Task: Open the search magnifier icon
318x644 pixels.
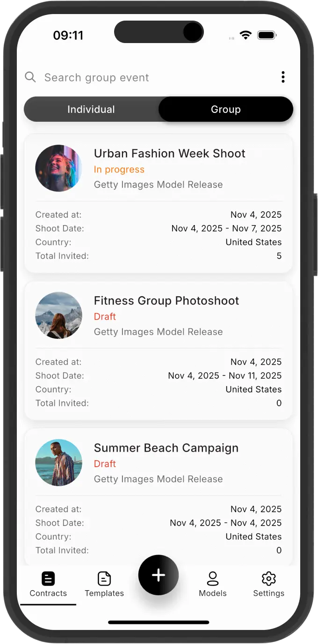Action: pyautogui.click(x=30, y=77)
